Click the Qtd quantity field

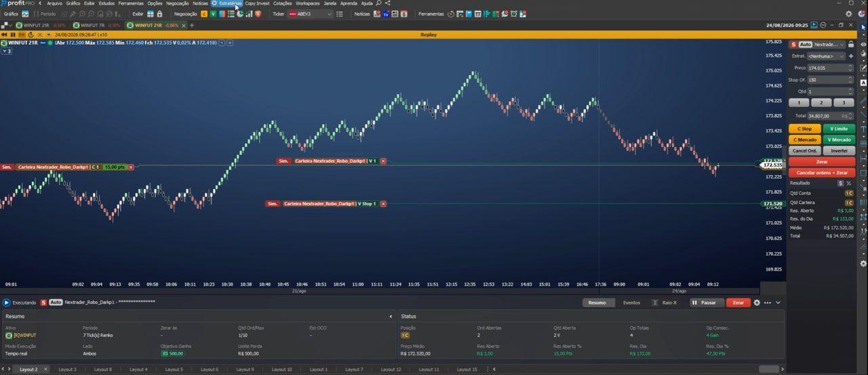(x=830, y=91)
